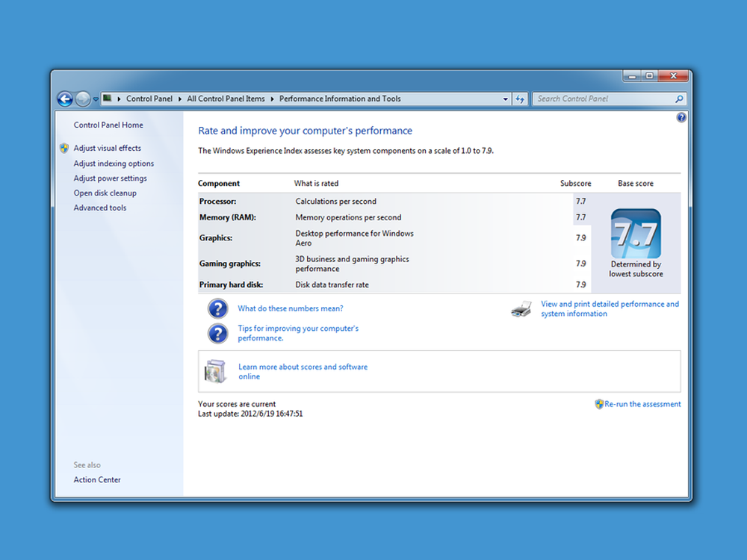Open Advanced tools
The height and width of the screenshot is (560, 747).
[x=99, y=208]
